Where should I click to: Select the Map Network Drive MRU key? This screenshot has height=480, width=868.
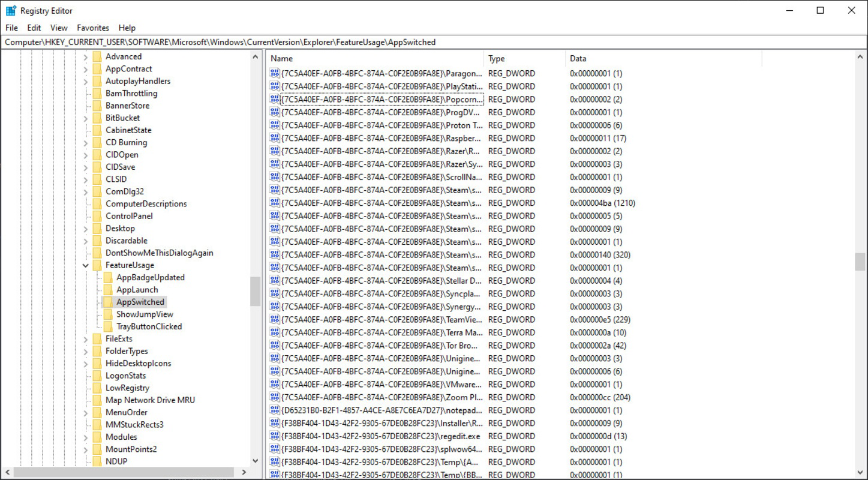click(x=150, y=400)
